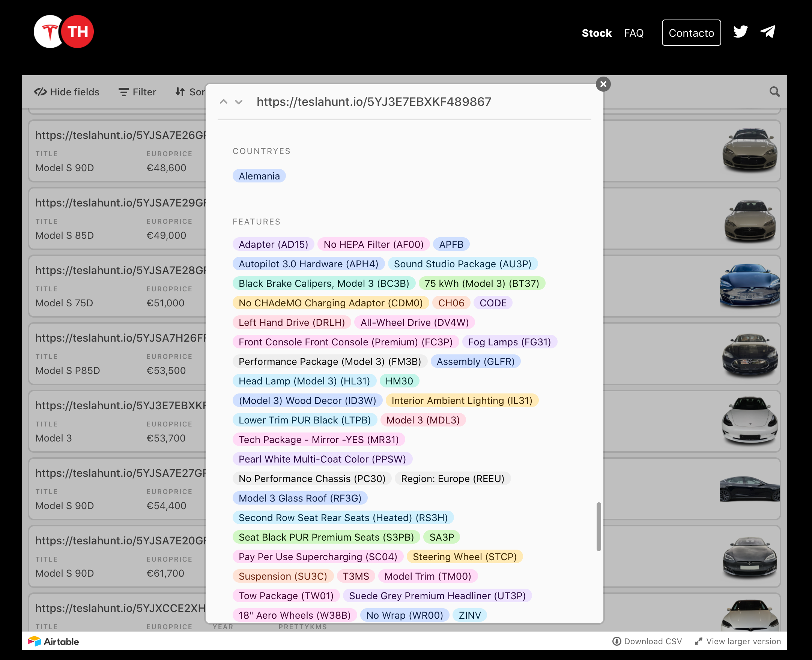Click 75 kWh (Model 3) (BT37) tag
Screen dimensions: 812x660
482,283
